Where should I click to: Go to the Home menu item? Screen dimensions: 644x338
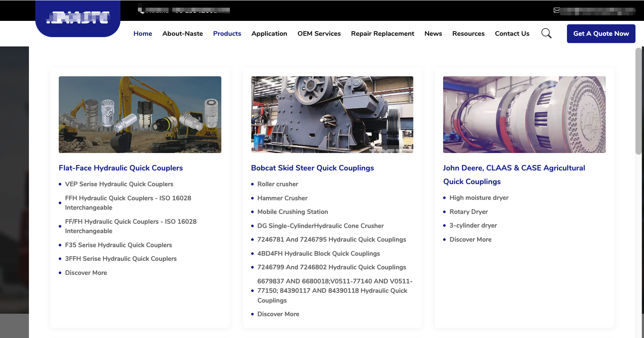(x=143, y=34)
